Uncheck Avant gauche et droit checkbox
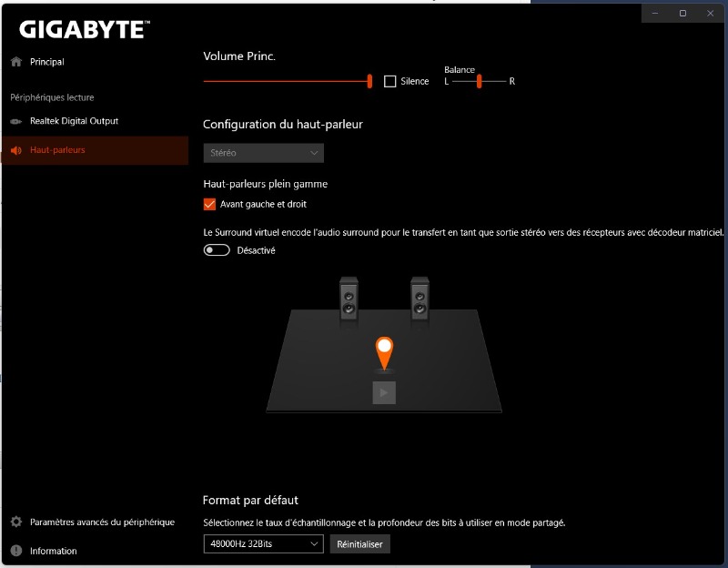 (x=210, y=205)
